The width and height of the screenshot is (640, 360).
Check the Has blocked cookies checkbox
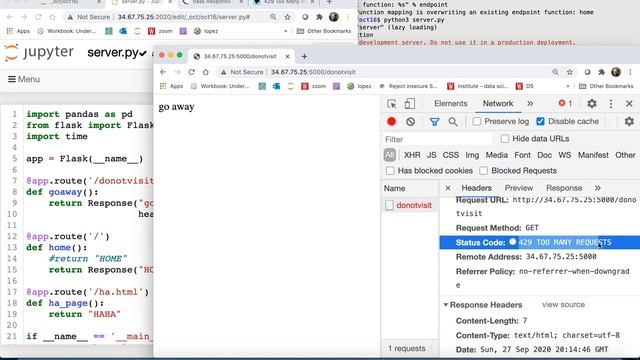(x=390, y=171)
